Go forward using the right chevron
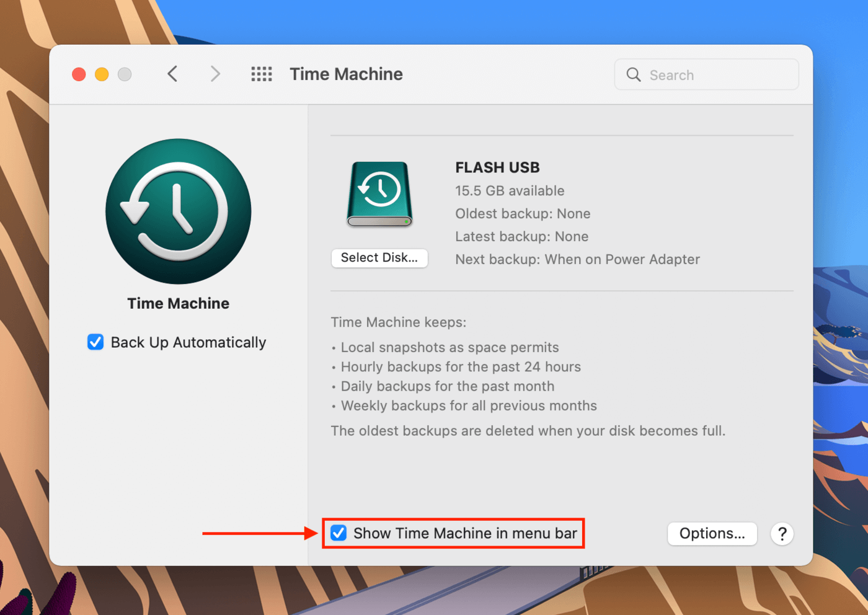Image resolution: width=868 pixels, height=615 pixels. pyautogui.click(x=215, y=74)
